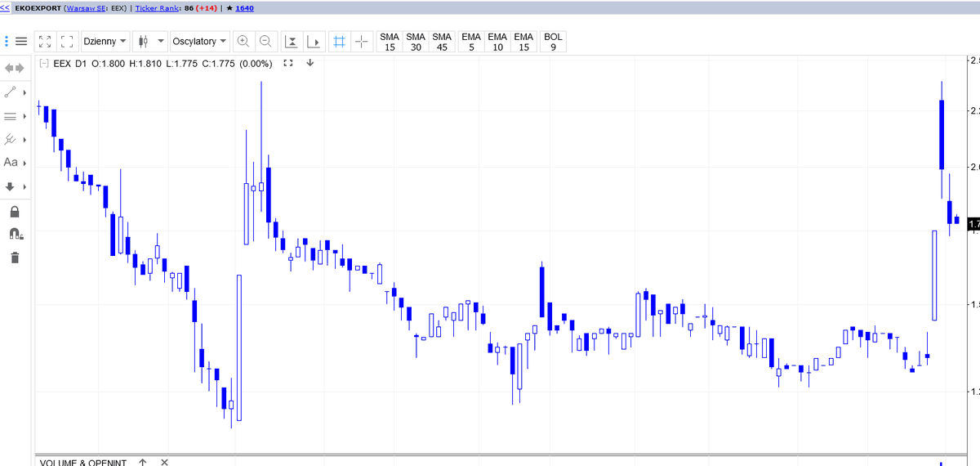The width and height of the screenshot is (980, 466).
Task: Move EEX pane down with arrow icon
Action: (x=310, y=64)
